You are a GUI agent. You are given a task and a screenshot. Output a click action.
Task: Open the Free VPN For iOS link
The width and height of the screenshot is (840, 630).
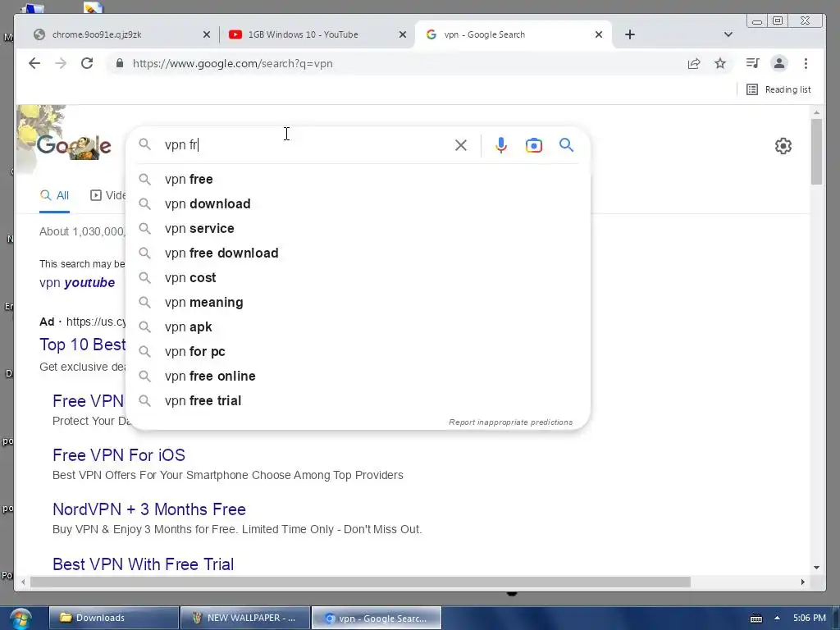coord(119,454)
